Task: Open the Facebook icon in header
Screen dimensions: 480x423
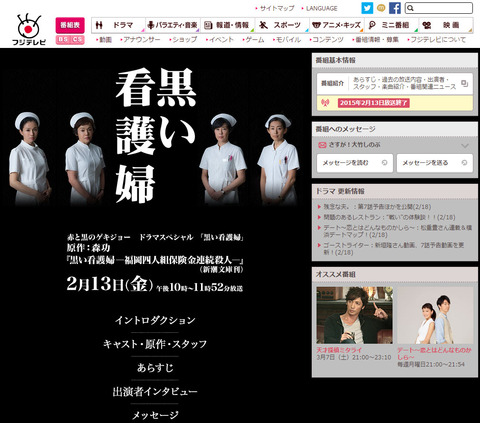Action: 395,8
